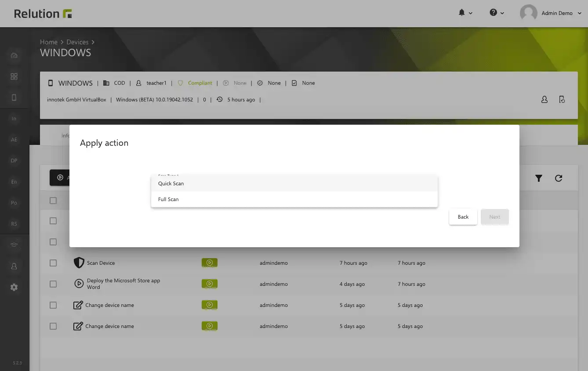The height and width of the screenshot is (371, 588).
Task: Open the dashboard gauge icon in sidebar
Action: [14, 55]
